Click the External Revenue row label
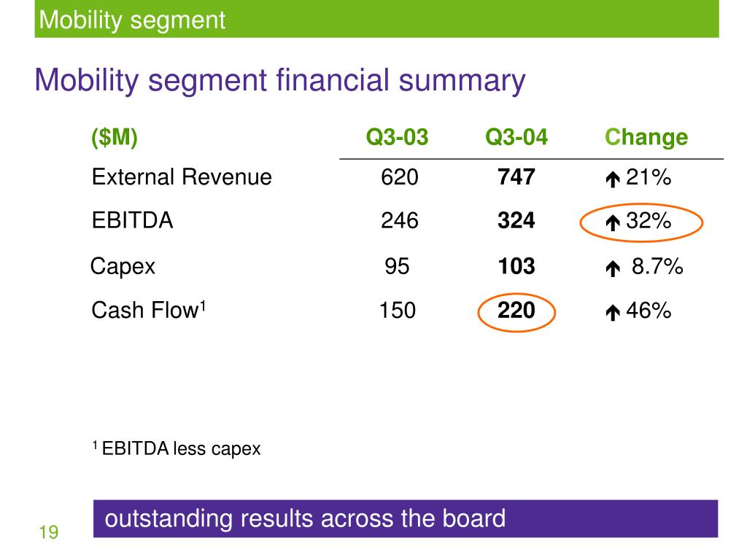Viewport: 747px width, 560px height. pyautogui.click(x=182, y=177)
